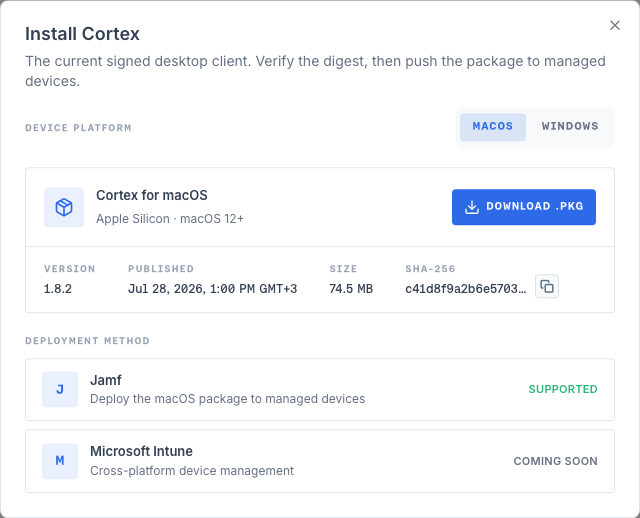The image size is (640, 518).
Task: Click the DEPLOYMENT METHOD label
Action: (87, 341)
